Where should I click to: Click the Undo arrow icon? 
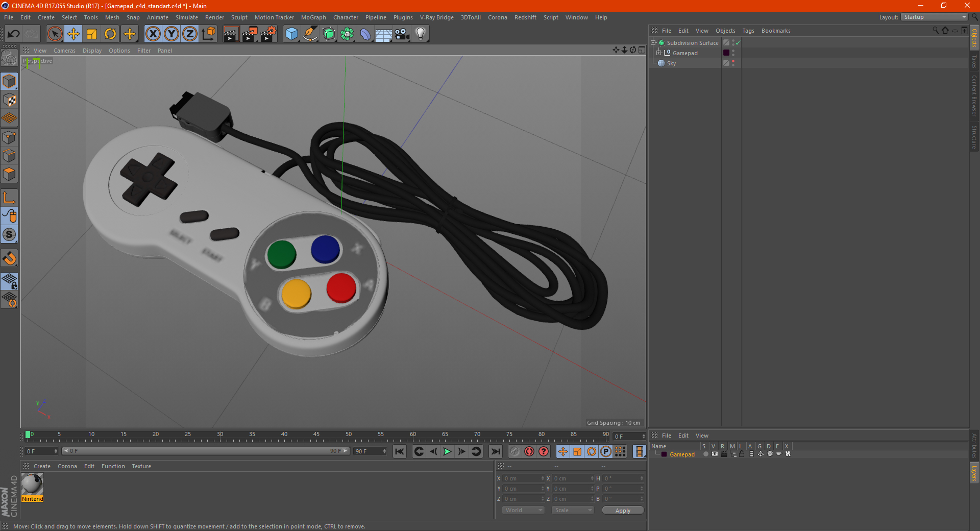click(14, 34)
